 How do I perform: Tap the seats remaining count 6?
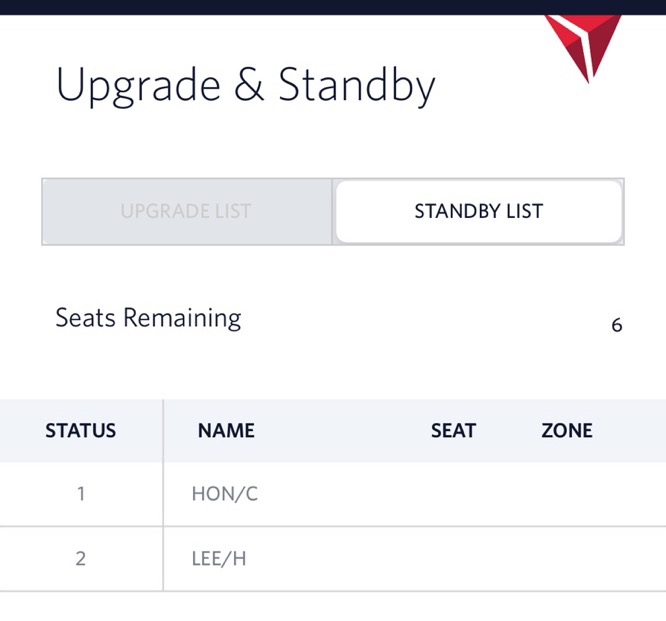tap(617, 325)
